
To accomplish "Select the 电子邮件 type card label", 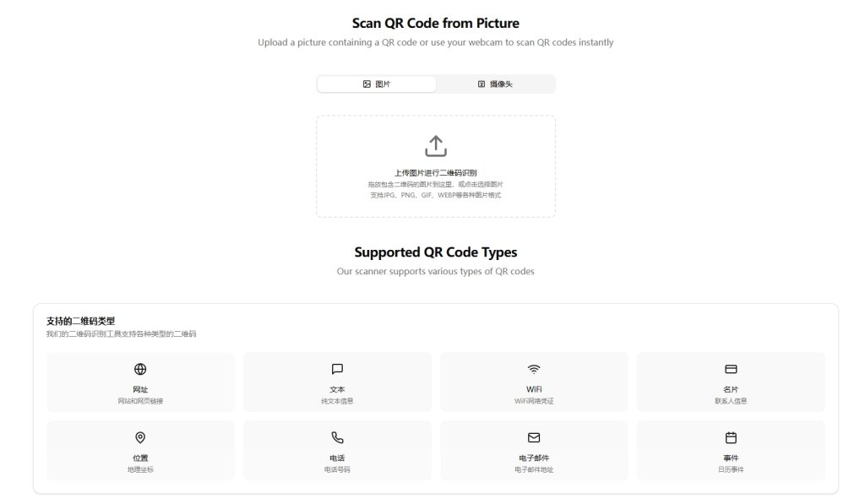I will (x=534, y=458).
